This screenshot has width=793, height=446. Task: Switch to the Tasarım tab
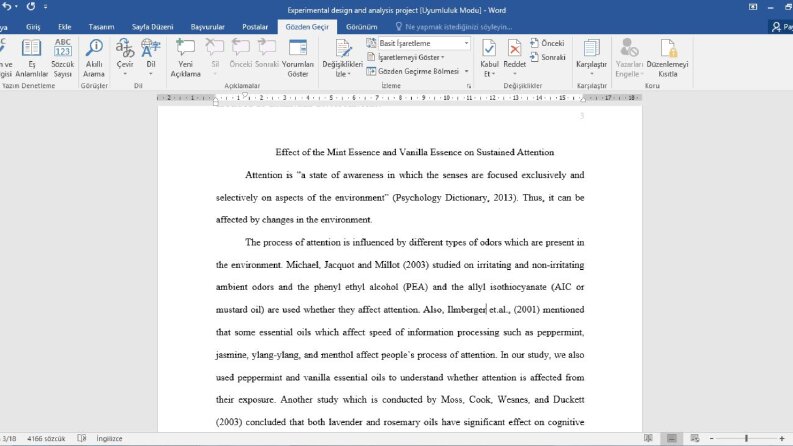coord(101,27)
